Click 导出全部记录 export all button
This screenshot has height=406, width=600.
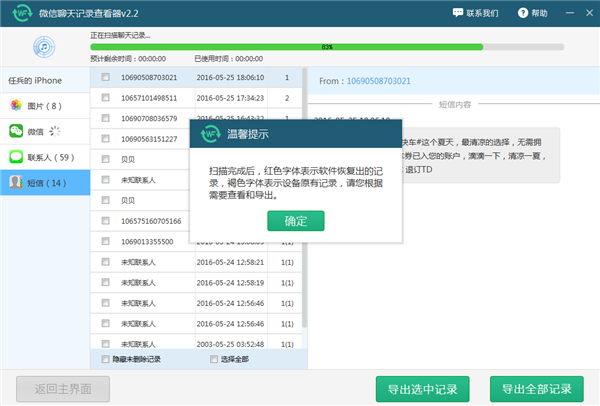tap(537, 388)
